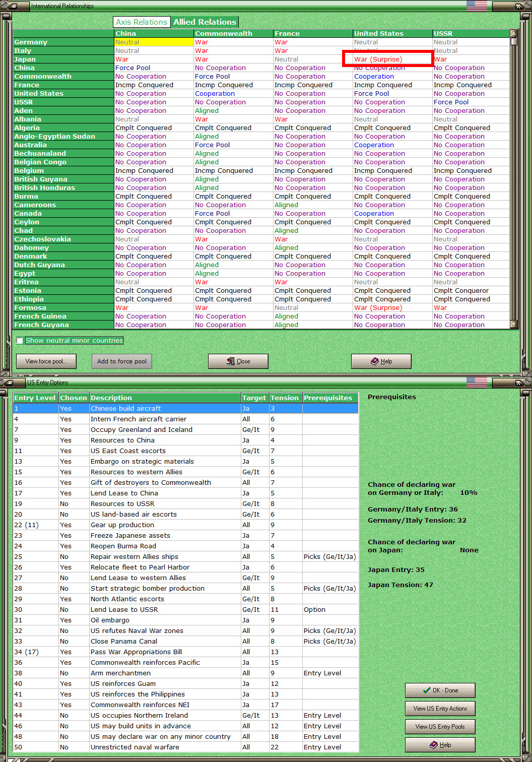Select the Unrestricted naval warfare option
The image size is (532, 762).
coord(185,747)
